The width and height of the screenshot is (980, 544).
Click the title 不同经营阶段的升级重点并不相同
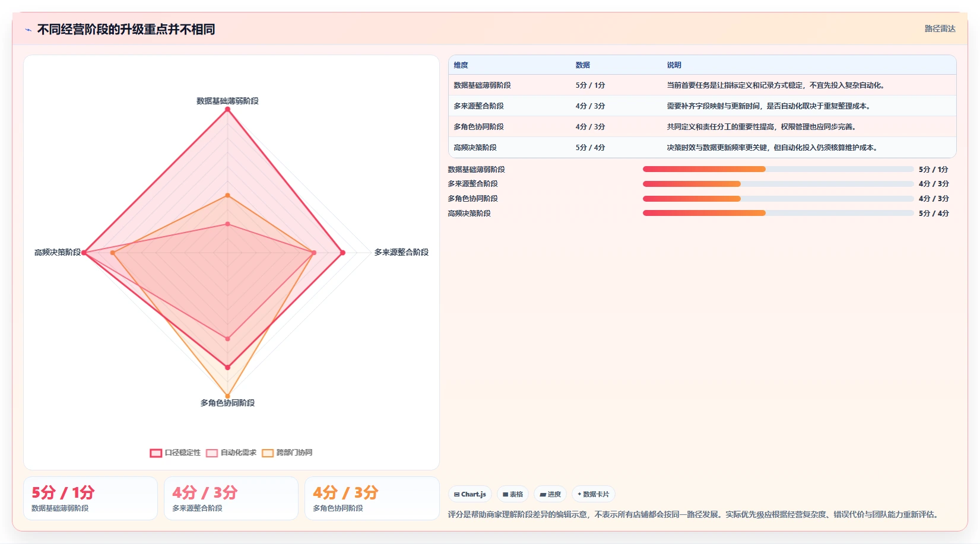click(x=126, y=29)
